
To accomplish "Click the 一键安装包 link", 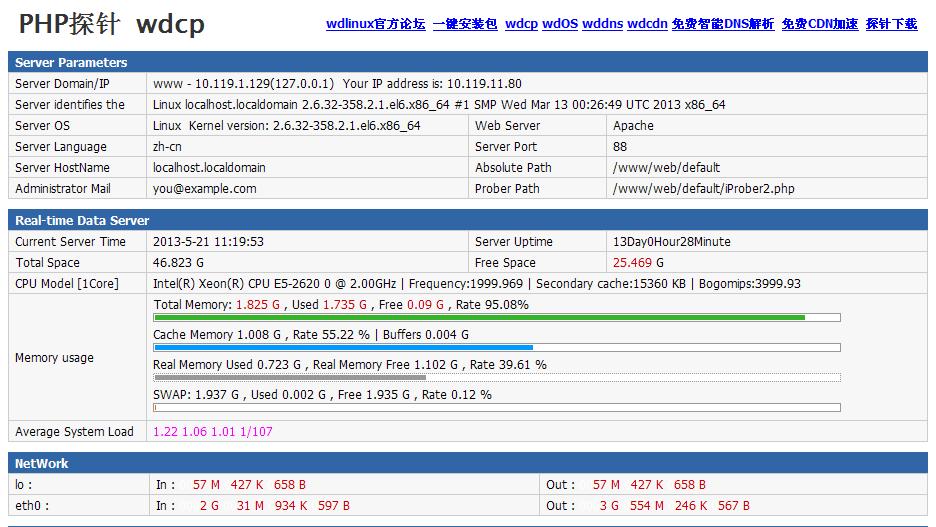I will (x=465, y=24).
